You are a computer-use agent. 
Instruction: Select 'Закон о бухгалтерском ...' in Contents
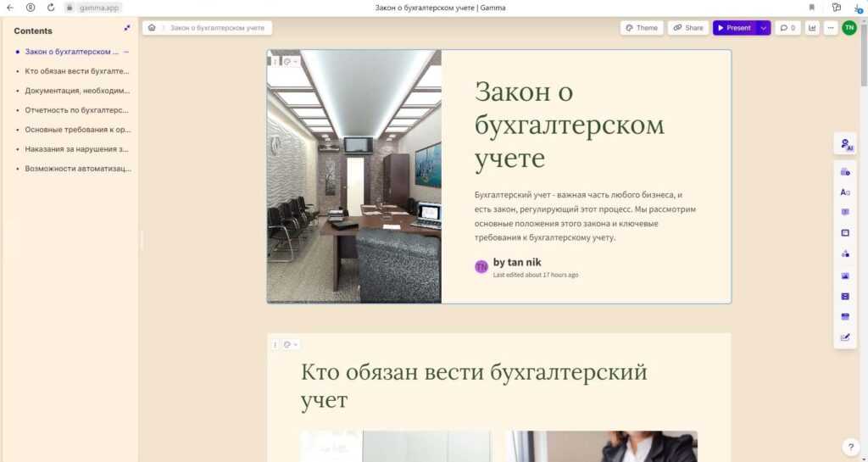[71, 52]
